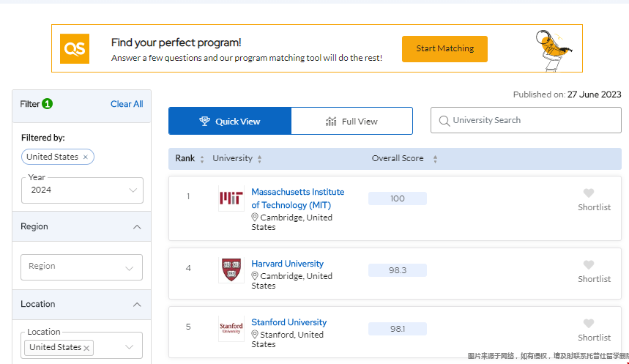Remove United States tag in Location field
This screenshot has width=629, height=364.
[87, 348]
